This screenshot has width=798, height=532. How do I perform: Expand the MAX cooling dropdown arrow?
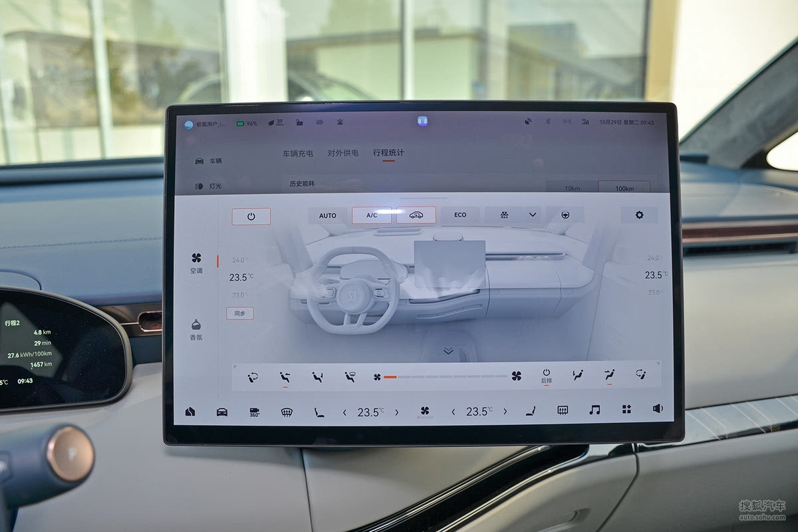pos(532,215)
